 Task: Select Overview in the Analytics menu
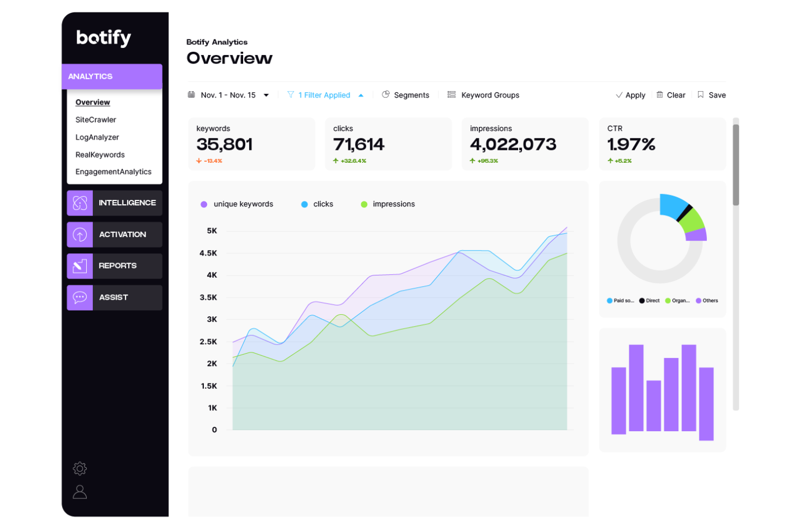pos(93,102)
